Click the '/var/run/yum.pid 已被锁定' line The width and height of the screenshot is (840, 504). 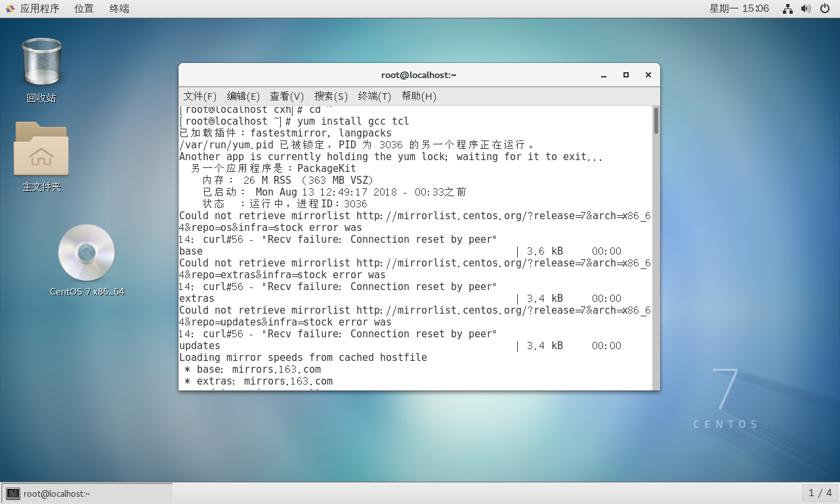[357, 145]
